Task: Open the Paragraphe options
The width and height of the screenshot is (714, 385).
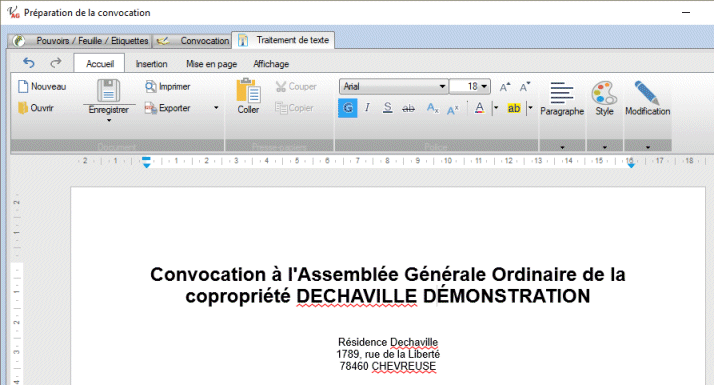Action: point(562,98)
